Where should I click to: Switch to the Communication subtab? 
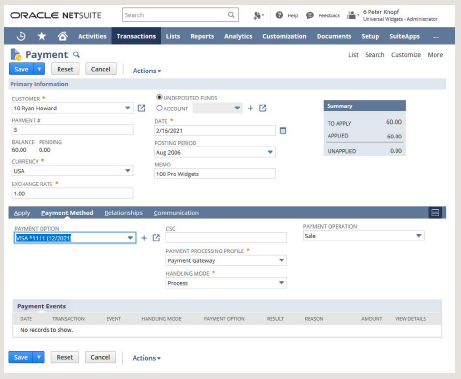(176, 213)
